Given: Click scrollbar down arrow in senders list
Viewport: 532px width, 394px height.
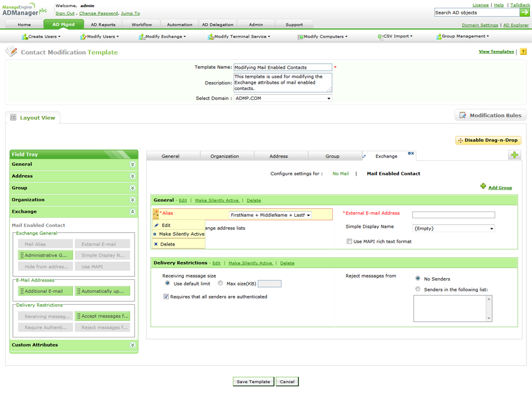Looking at the screenshot, I should pyautogui.click(x=489, y=318).
